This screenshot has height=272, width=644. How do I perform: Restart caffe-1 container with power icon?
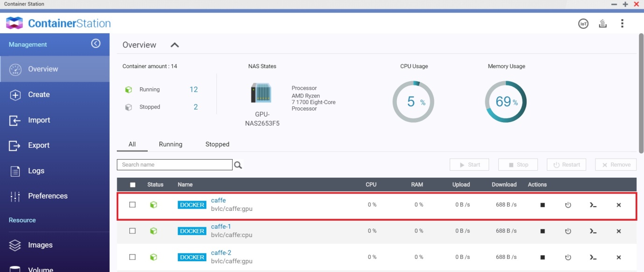pos(568,231)
